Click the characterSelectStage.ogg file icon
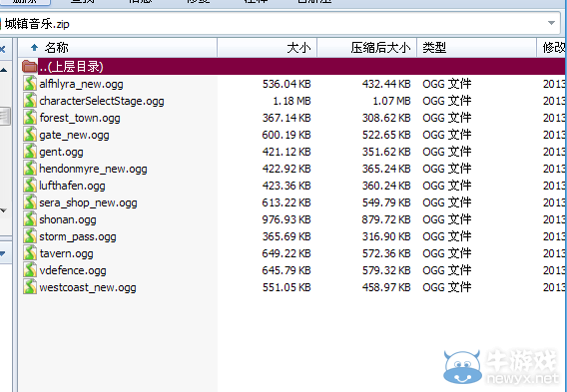Image resolution: width=567 pixels, height=392 pixels. click(x=30, y=101)
